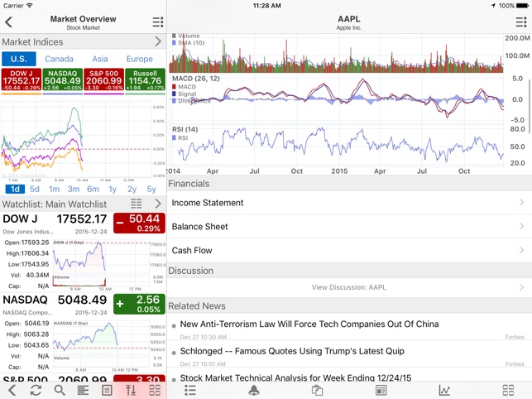Tap the sort arrows icon in left toolbar

click(x=131, y=390)
